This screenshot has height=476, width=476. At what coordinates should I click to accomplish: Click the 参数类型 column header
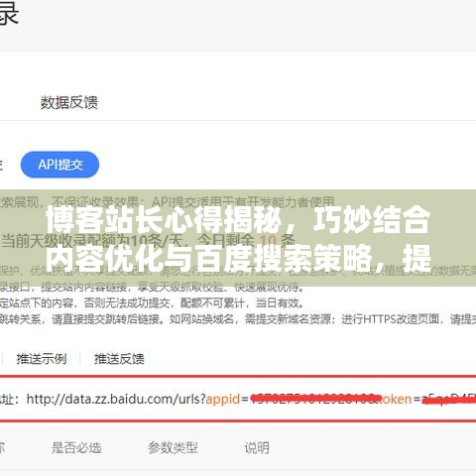173,448
